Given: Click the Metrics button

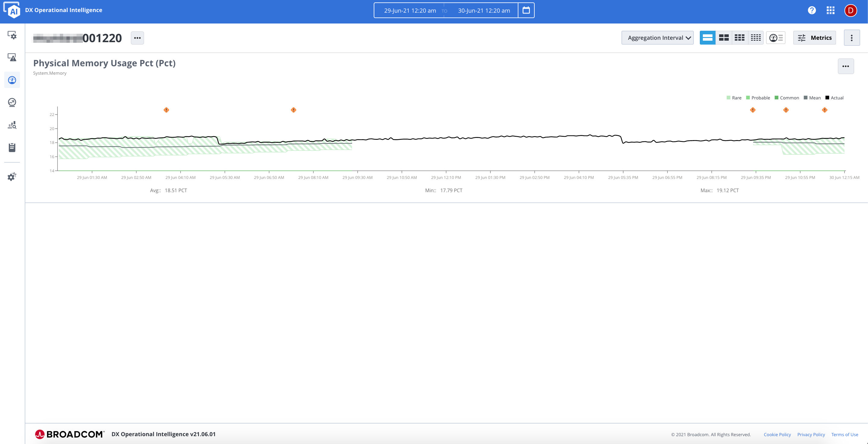Looking at the screenshot, I should tap(814, 38).
